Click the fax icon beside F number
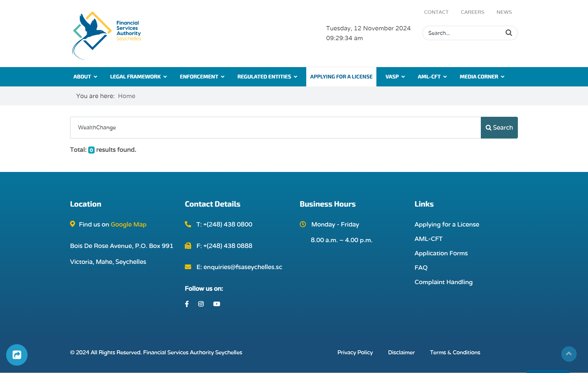588x373 pixels. 188,245
